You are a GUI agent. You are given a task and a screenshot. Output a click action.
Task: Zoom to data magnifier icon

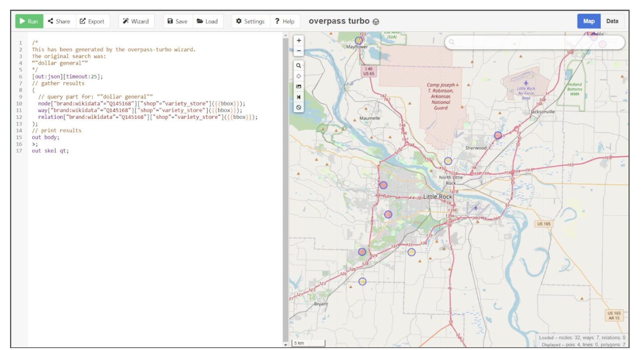299,66
